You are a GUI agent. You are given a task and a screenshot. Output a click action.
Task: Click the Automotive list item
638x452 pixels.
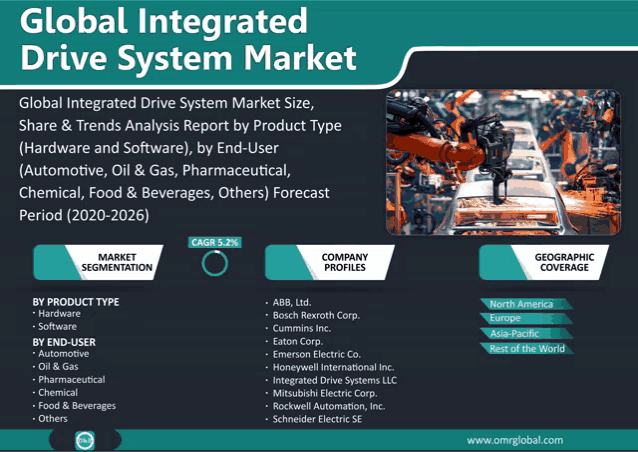tap(63, 354)
